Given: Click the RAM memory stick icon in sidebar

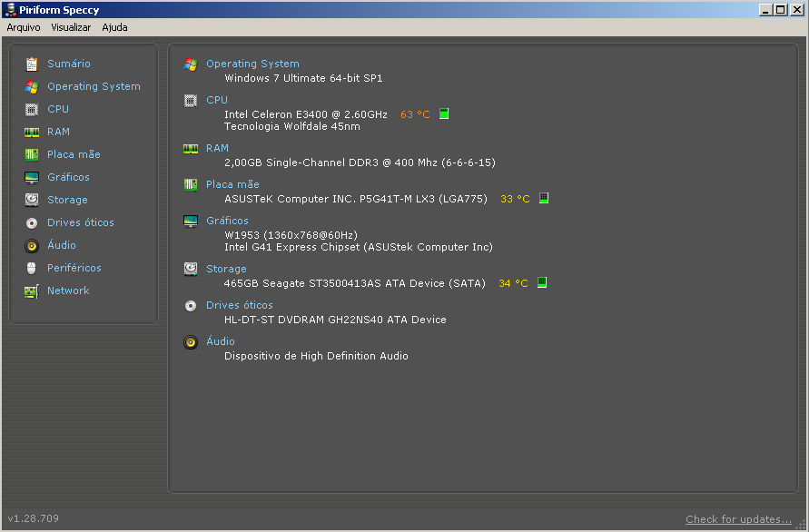Looking at the screenshot, I should pos(32,132).
